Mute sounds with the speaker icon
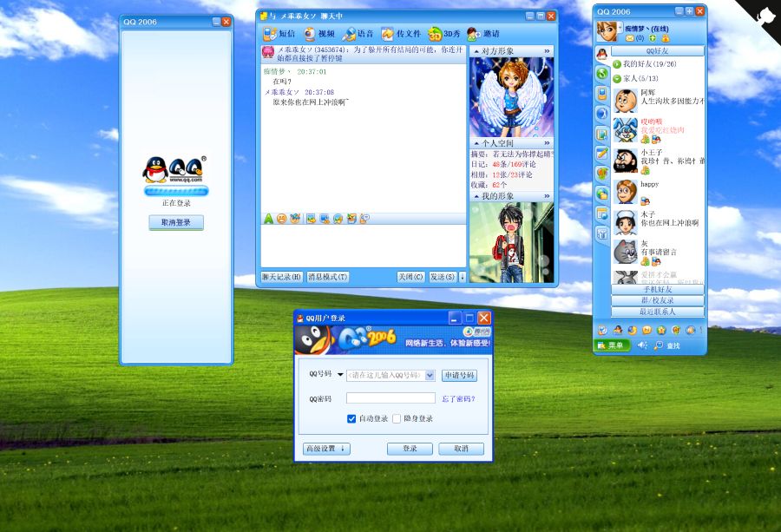 (x=642, y=345)
